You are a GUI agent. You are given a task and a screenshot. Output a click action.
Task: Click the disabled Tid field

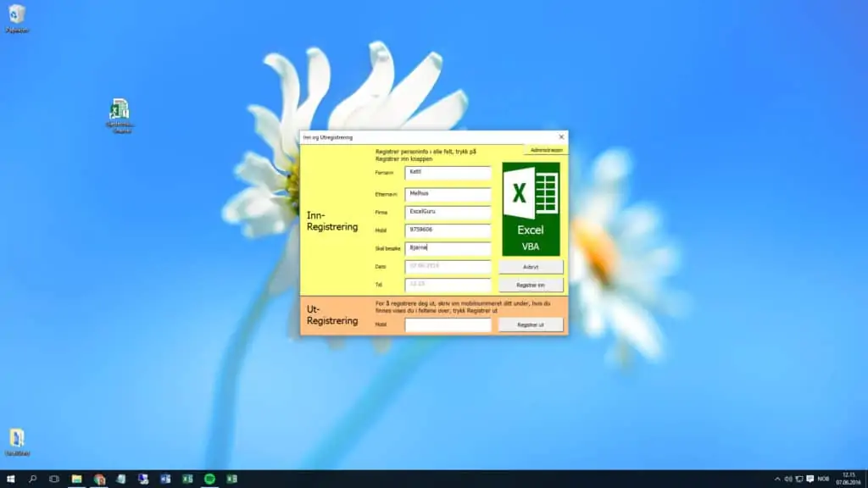(x=448, y=285)
